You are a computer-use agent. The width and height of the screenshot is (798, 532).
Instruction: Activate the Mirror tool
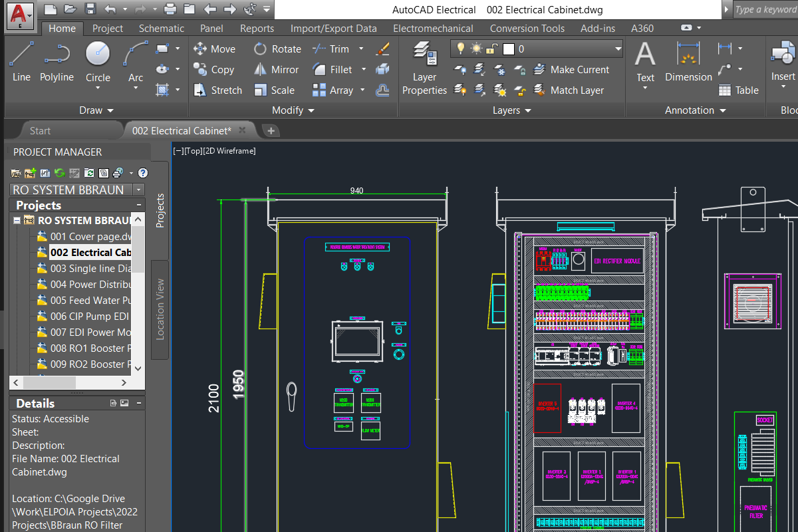275,69
